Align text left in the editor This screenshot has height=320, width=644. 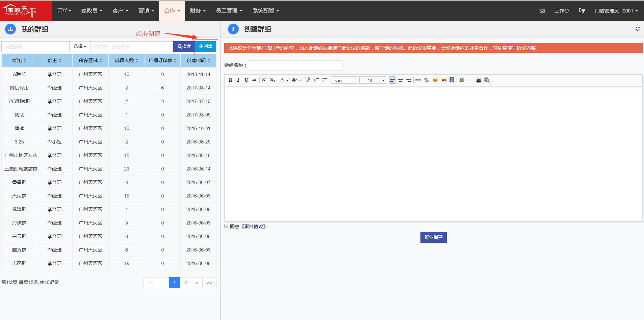tap(392, 80)
